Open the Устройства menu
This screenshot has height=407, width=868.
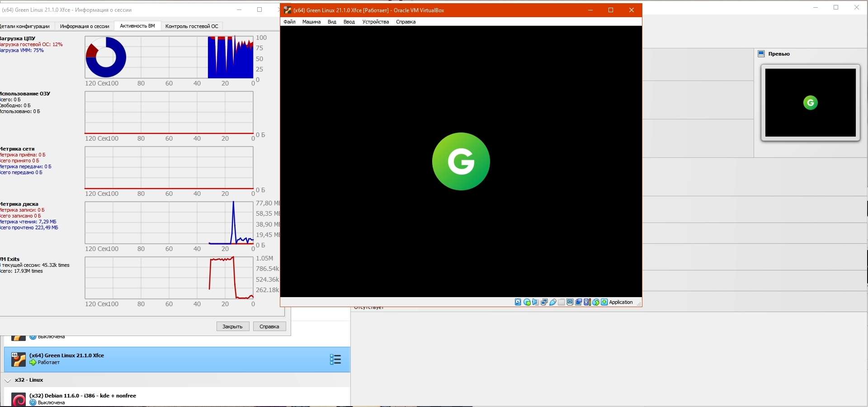coord(375,22)
